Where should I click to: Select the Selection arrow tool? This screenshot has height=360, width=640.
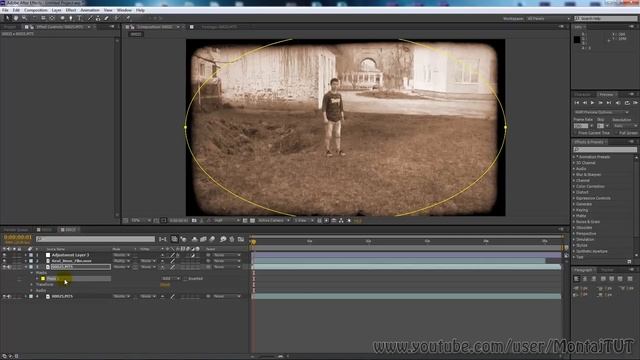point(7,18)
